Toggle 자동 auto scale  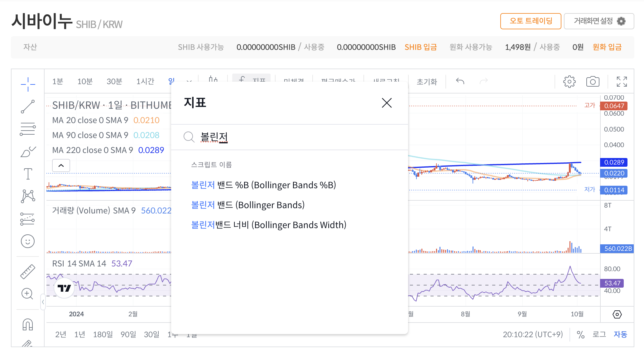pos(620,334)
